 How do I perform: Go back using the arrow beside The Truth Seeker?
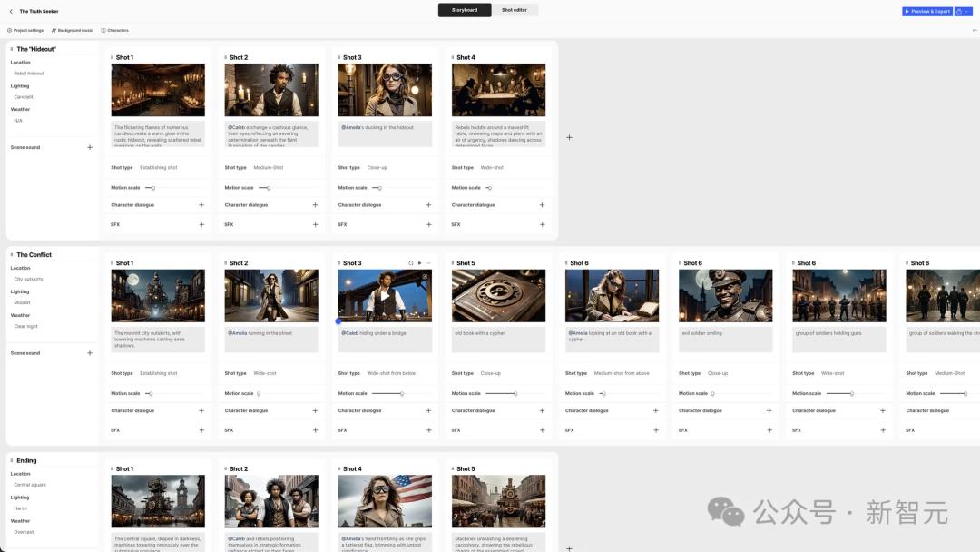[11, 11]
